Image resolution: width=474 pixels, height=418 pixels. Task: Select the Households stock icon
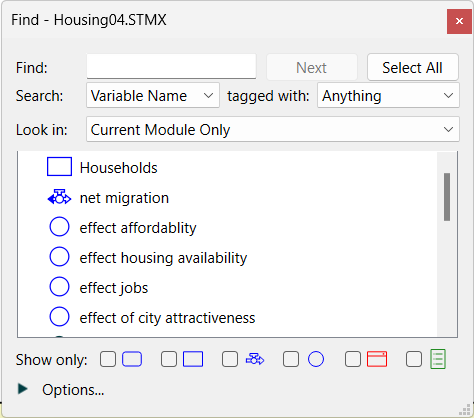tap(59, 167)
